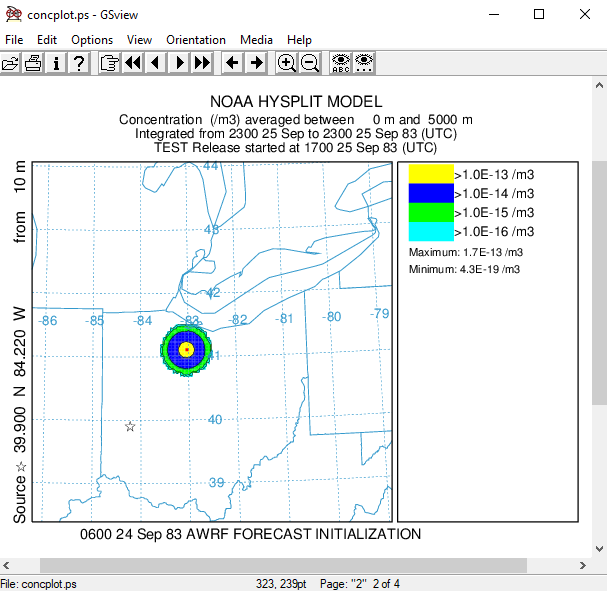Click the 'File: concplot.ps' status bar text
The height and width of the screenshot is (591, 607).
coord(38,584)
